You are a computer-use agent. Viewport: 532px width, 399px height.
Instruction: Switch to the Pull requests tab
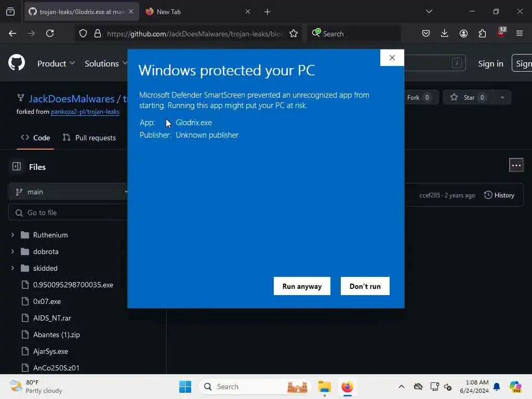click(x=89, y=138)
